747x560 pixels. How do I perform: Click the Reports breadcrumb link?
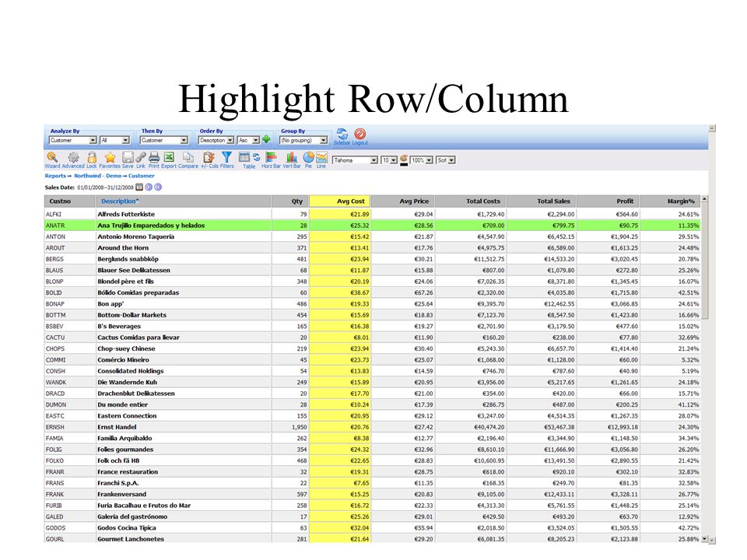pyautogui.click(x=56, y=176)
